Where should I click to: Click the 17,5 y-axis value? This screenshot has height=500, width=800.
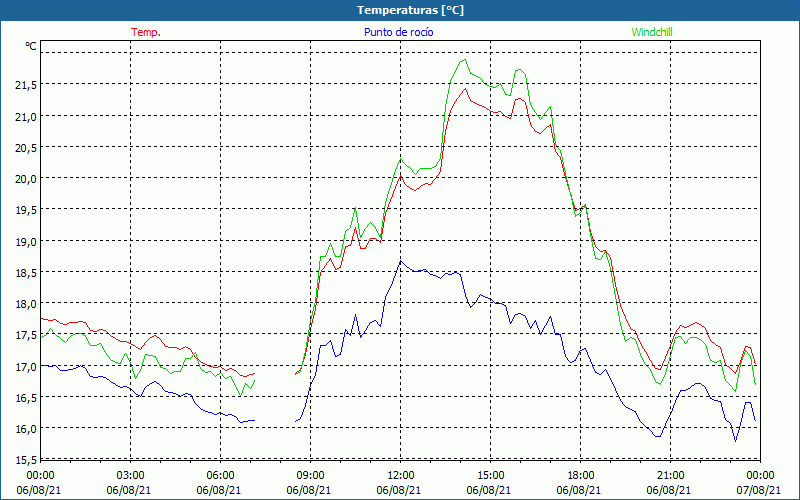pyautogui.click(x=26, y=335)
